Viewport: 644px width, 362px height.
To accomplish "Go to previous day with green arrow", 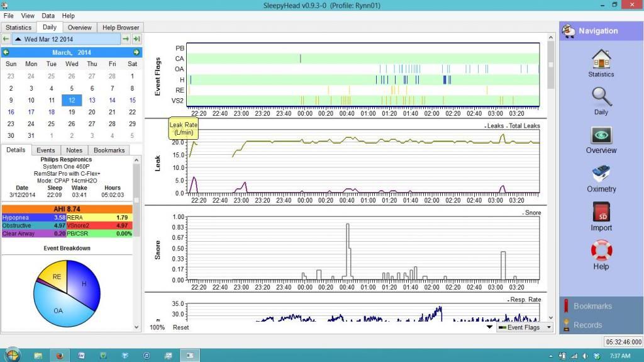I will coord(6,39).
